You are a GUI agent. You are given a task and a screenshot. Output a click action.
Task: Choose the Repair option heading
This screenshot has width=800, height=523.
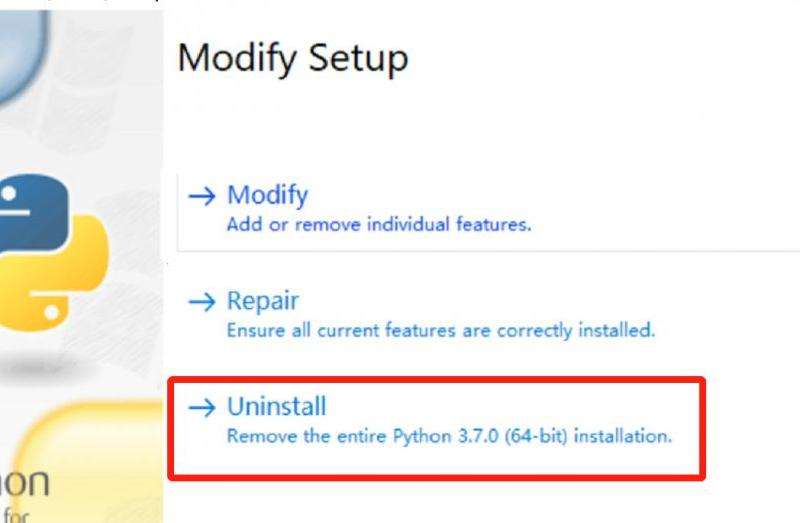click(263, 301)
